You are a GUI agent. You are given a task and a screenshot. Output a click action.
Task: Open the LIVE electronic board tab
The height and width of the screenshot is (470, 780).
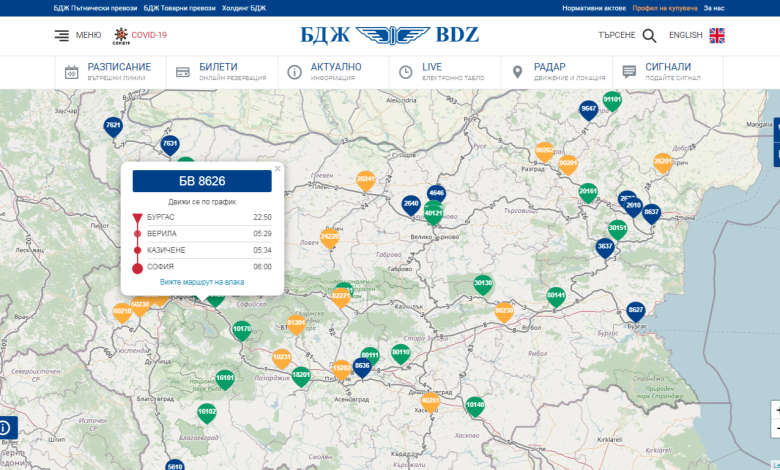(x=445, y=72)
